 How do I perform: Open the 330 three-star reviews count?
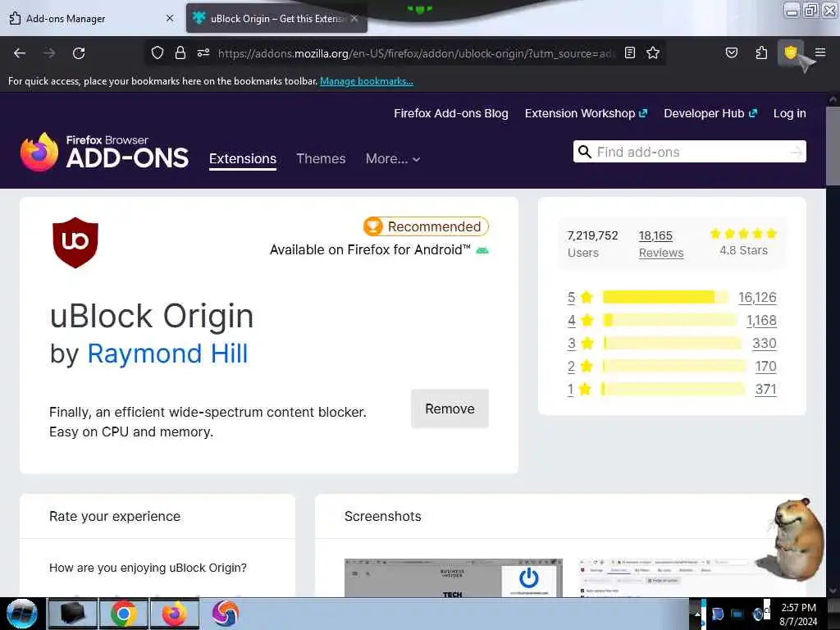click(765, 344)
